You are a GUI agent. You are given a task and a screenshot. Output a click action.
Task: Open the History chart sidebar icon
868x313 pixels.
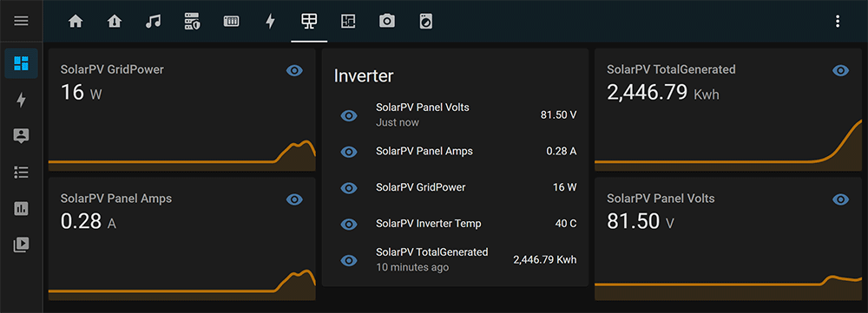[x=21, y=208]
